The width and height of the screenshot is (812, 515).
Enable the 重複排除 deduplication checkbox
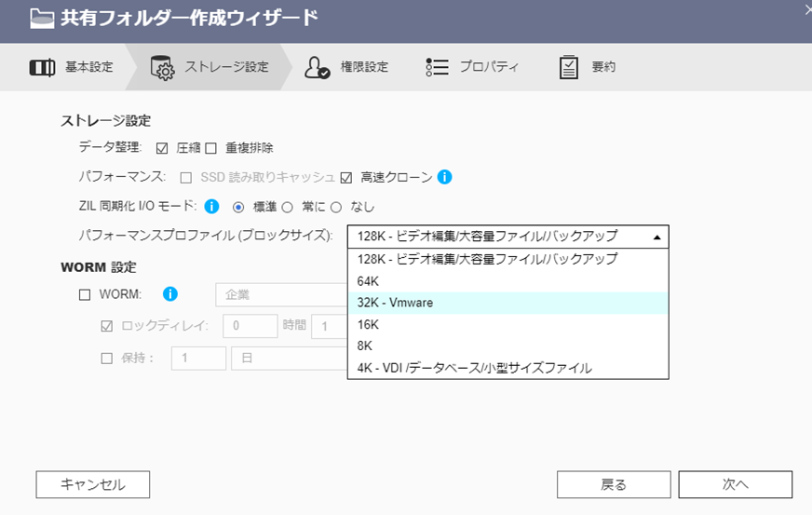tap(210, 148)
